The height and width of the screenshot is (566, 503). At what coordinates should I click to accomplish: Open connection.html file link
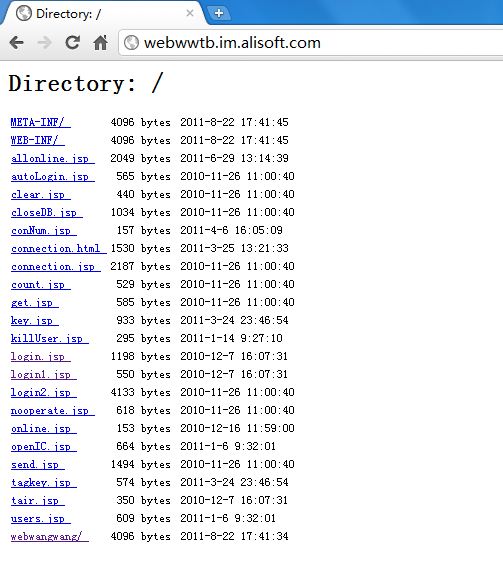pyautogui.click(x=58, y=248)
